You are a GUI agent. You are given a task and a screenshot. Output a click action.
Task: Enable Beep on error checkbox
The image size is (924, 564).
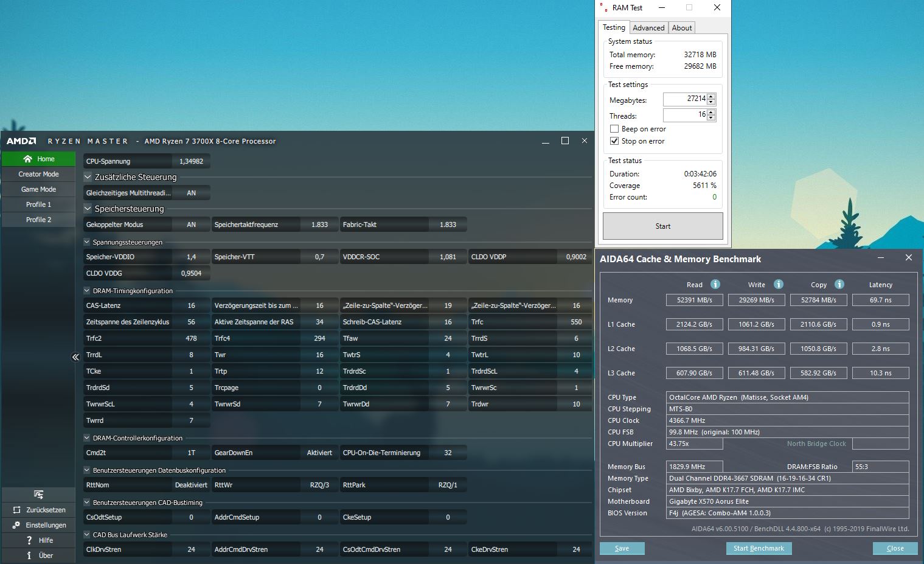pyautogui.click(x=614, y=129)
